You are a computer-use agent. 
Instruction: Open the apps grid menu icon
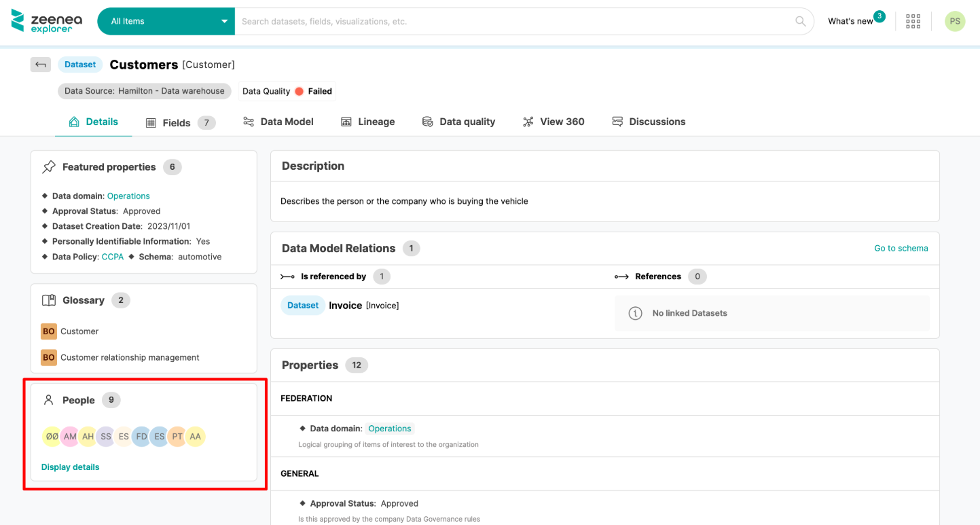(x=913, y=21)
